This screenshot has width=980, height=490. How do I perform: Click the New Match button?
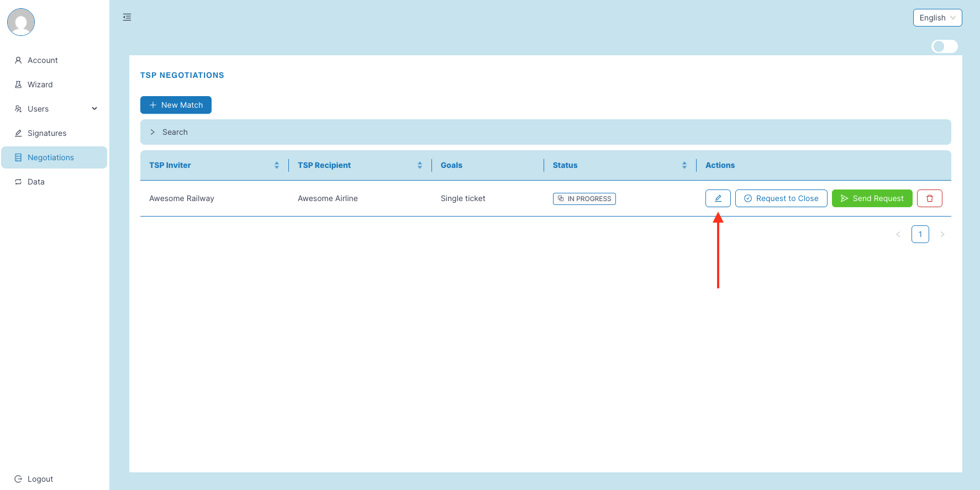tap(176, 105)
